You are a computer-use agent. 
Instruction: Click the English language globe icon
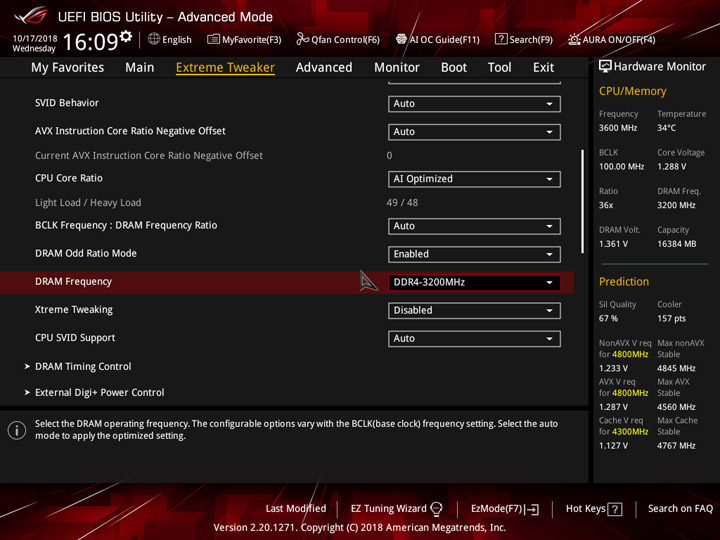pos(154,39)
